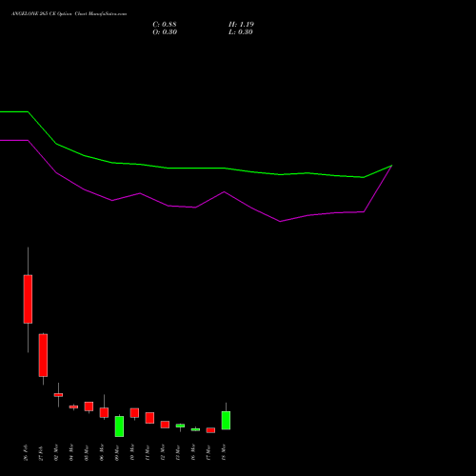The width and height of the screenshot is (476, 476).
Task: Click the green indicator line
Action: click(x=197, y=168)
